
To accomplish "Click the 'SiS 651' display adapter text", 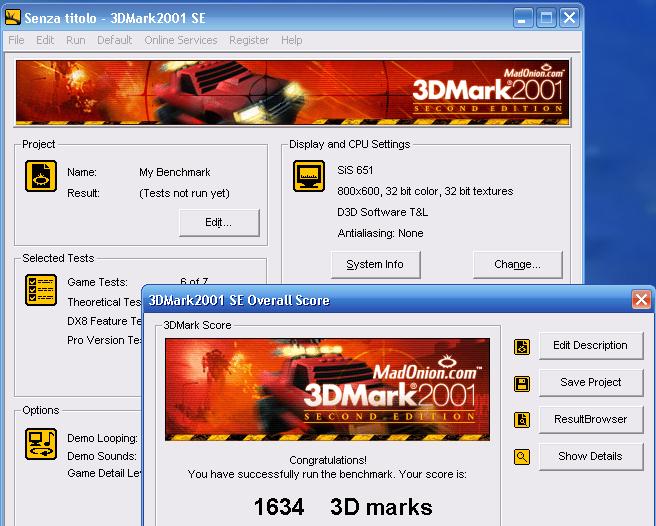I will point(355,170).
